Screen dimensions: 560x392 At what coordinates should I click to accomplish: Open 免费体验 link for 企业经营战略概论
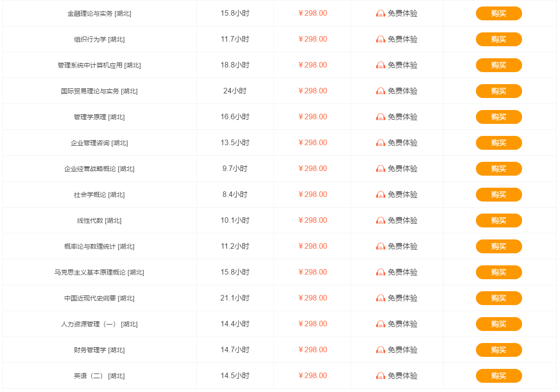tap(402, 169)
